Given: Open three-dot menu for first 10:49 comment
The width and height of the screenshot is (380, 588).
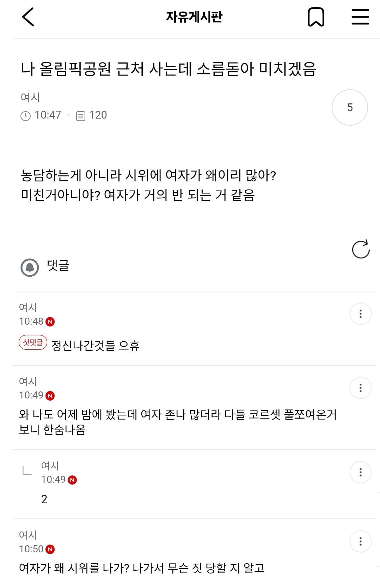Looking at the screenshot, I should click(360, 388).
